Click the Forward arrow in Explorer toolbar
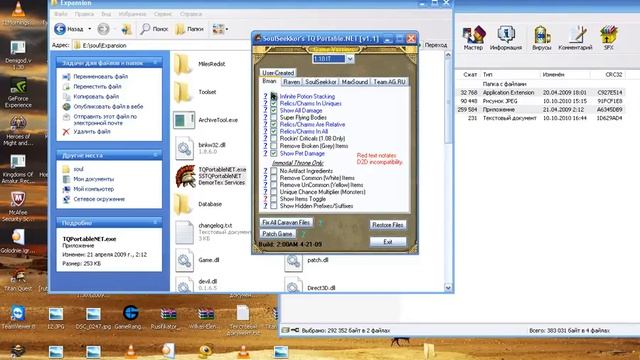Image resolution: width=640 pixels, height=360 pixels. pyautogui.click(x=103, y=29)
